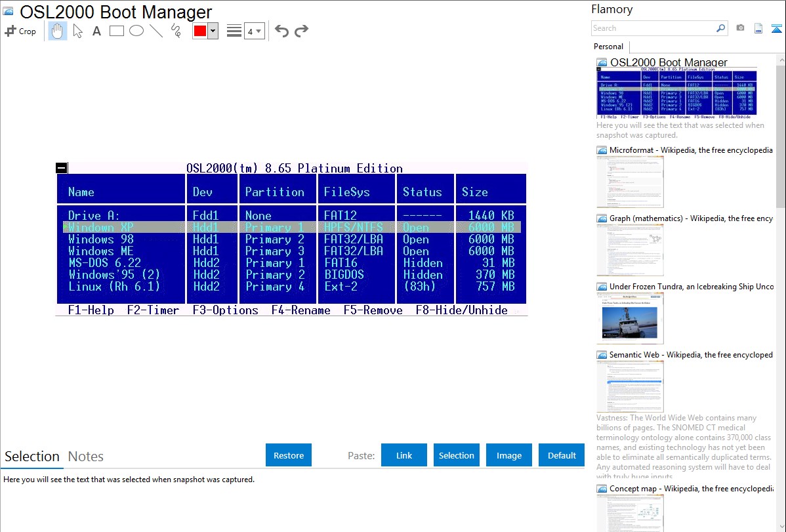Click the F3-Options label

click(x=226, y=310)
